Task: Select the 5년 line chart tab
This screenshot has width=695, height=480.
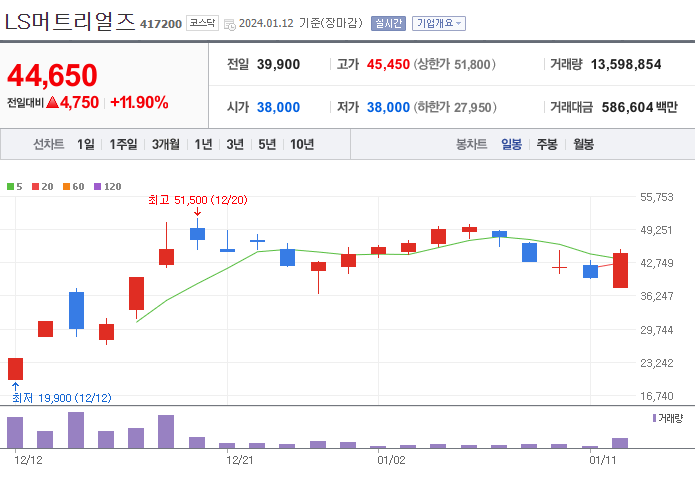Action: click(267, 144)
